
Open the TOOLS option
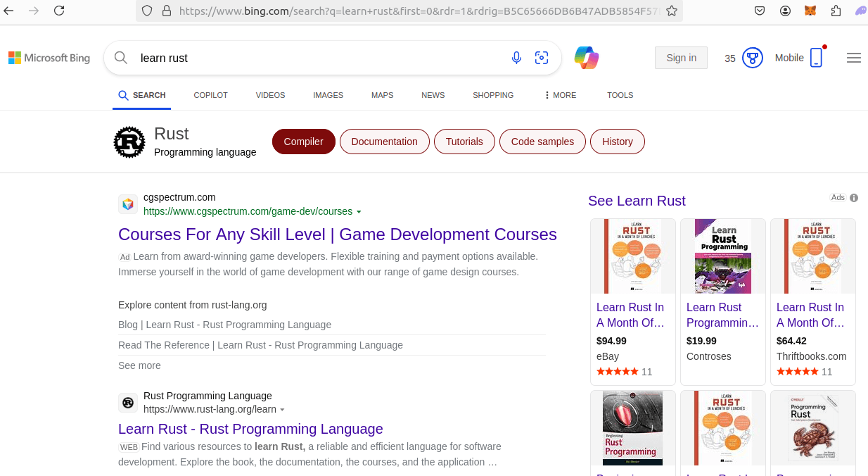click(x=620, y=95)
